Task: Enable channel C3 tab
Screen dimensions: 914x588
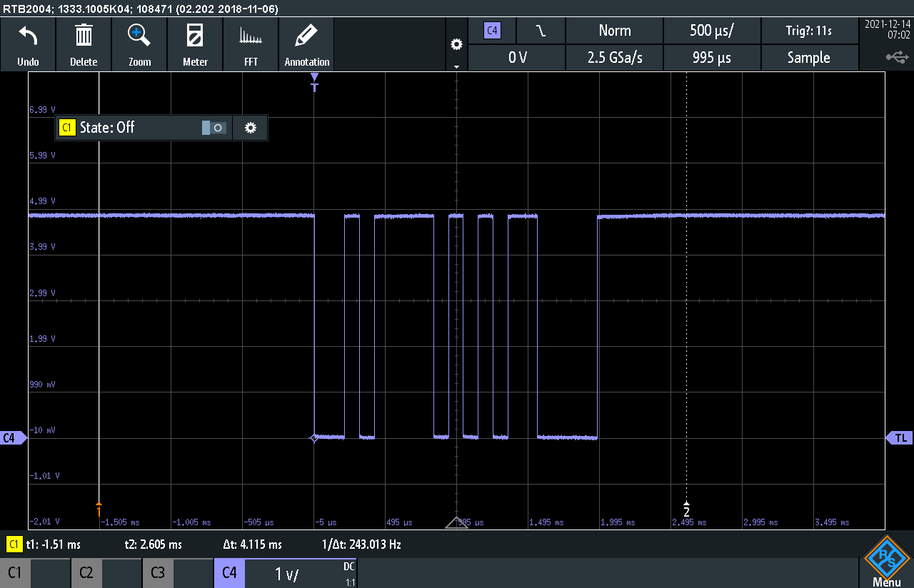Action: point(178,573)
